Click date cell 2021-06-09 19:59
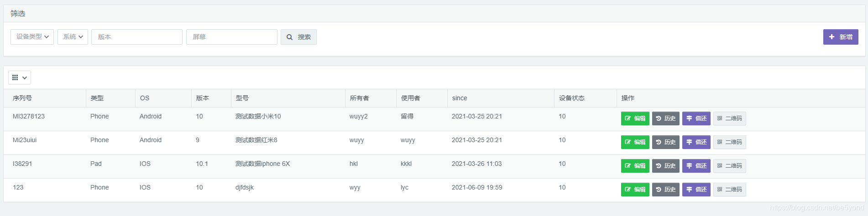The height and width of the screenshot is (216, 868). (x=477, y=187)
